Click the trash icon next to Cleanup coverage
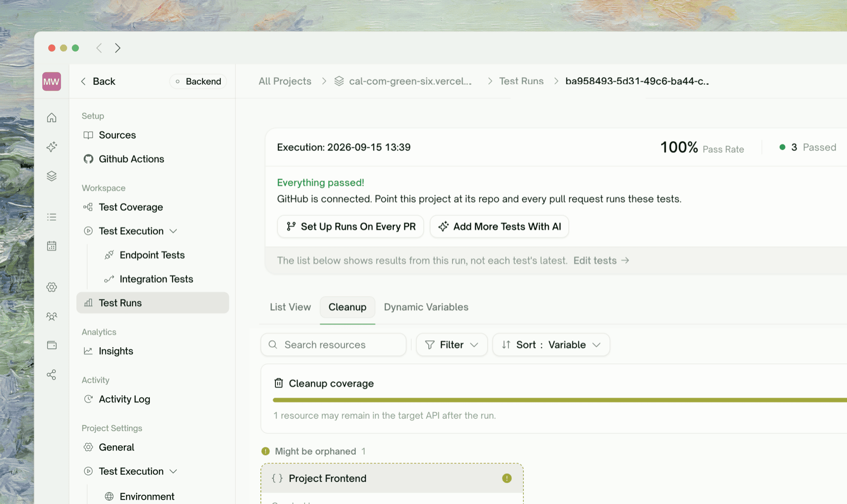 click(x=278, y=383)
